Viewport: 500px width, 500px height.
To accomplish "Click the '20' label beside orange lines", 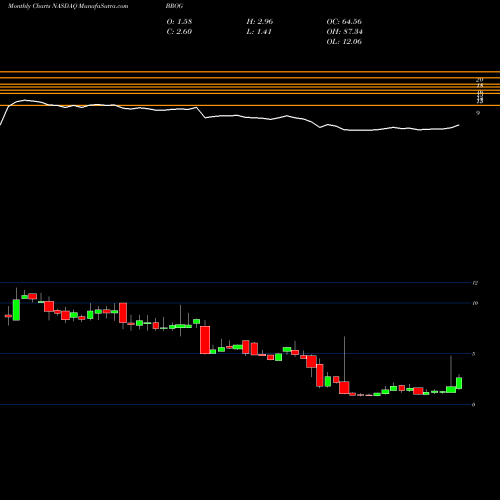I will [x=480, y=80].
